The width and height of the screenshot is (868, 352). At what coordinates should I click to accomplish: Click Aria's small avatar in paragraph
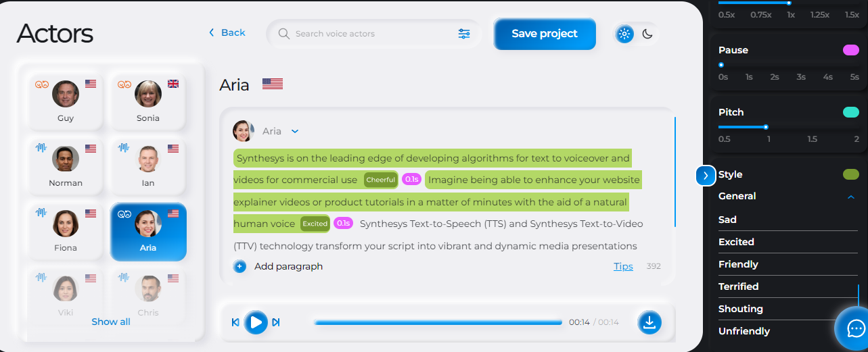click(x=243, y=131)
